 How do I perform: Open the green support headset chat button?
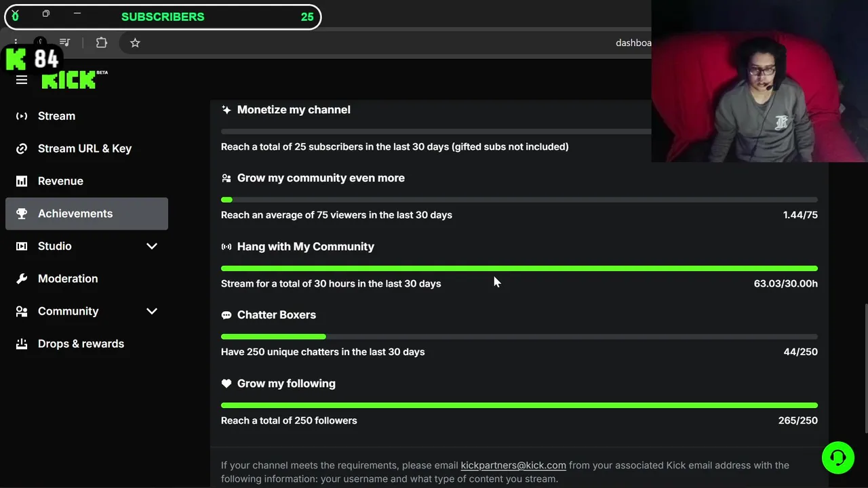point(837,457)
